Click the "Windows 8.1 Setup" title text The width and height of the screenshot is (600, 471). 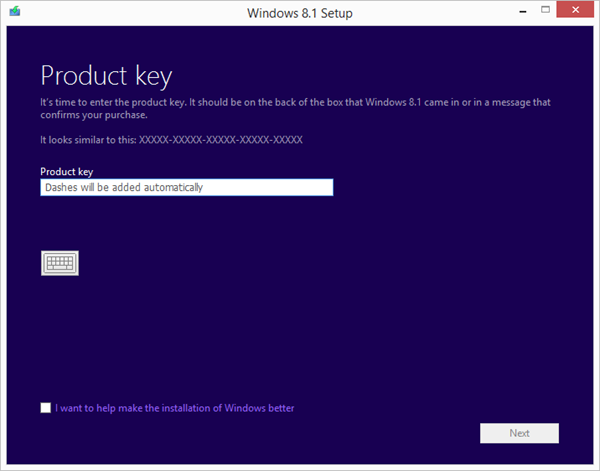click(299, 13)
